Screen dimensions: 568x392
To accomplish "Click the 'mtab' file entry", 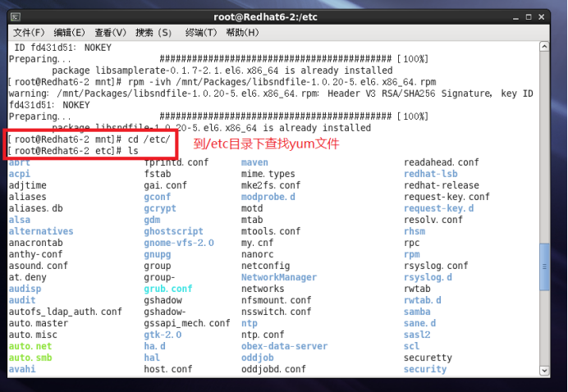I will [x=252, y=220].
